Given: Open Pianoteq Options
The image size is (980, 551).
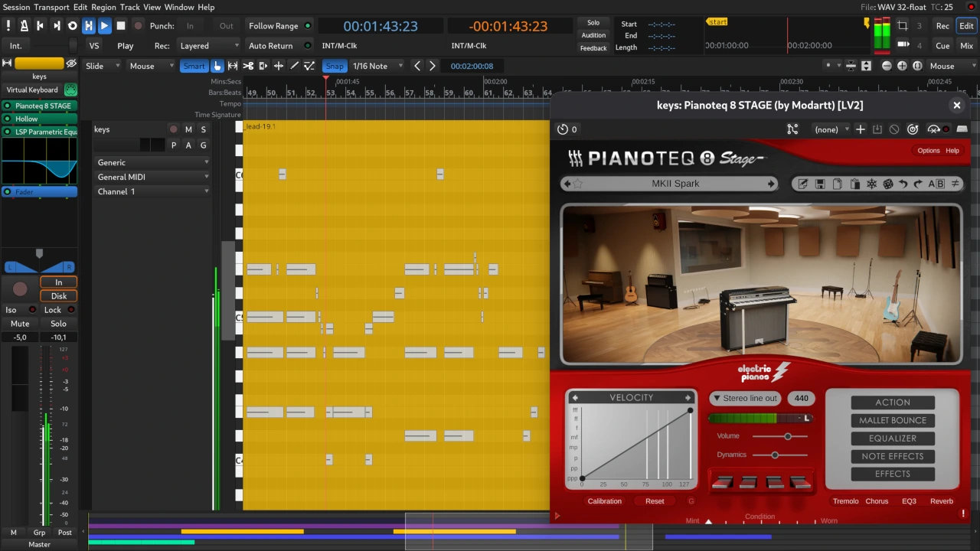Looking at the screenshot, I should 928,150.
